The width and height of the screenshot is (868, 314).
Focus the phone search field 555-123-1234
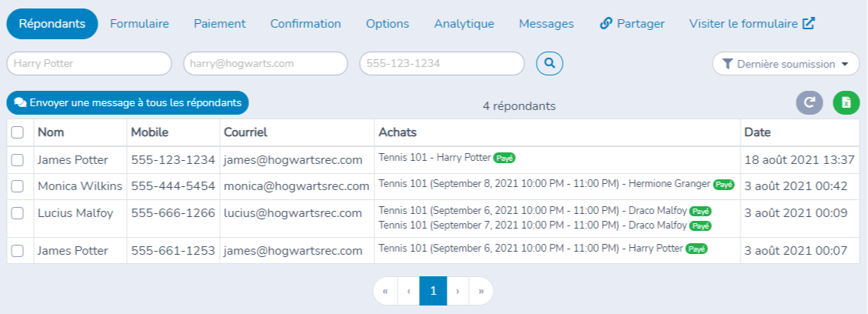point(442,64)
